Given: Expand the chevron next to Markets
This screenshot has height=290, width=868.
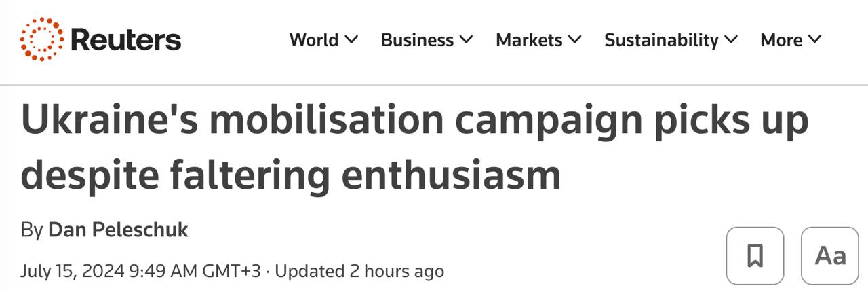Looking at the screenshot, I should pos(574,40).
